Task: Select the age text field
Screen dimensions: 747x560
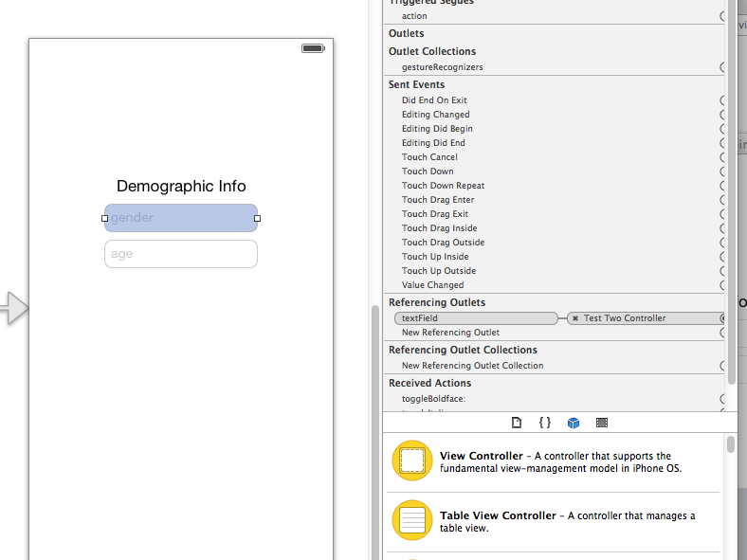Action: (181, 254)
